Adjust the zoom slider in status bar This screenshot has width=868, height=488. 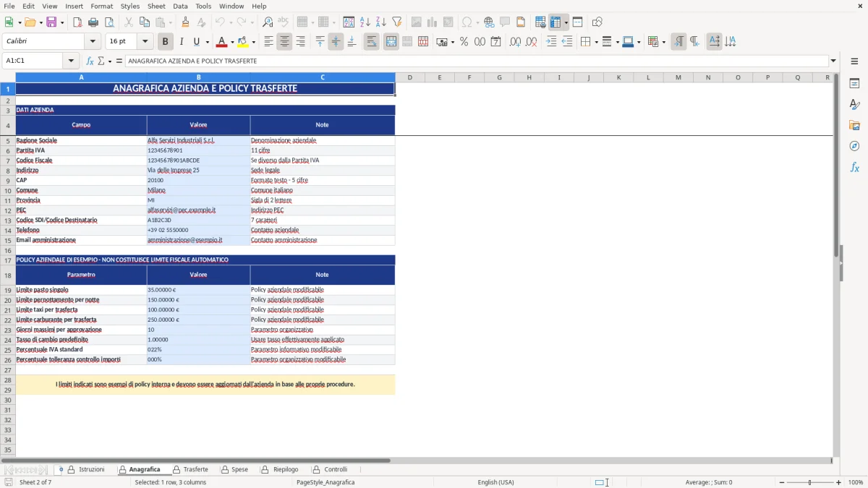tap(809, 482)
